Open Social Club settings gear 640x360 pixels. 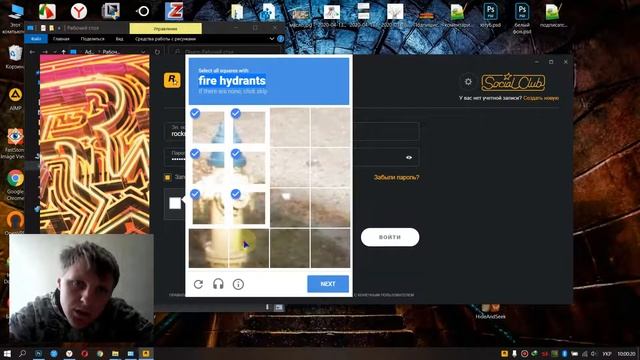468,82
